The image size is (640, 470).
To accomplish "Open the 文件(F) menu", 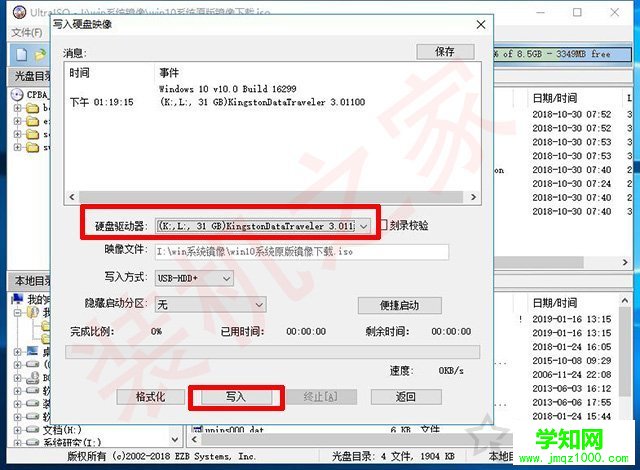I will pyautogui.click(x=27, y=33).
